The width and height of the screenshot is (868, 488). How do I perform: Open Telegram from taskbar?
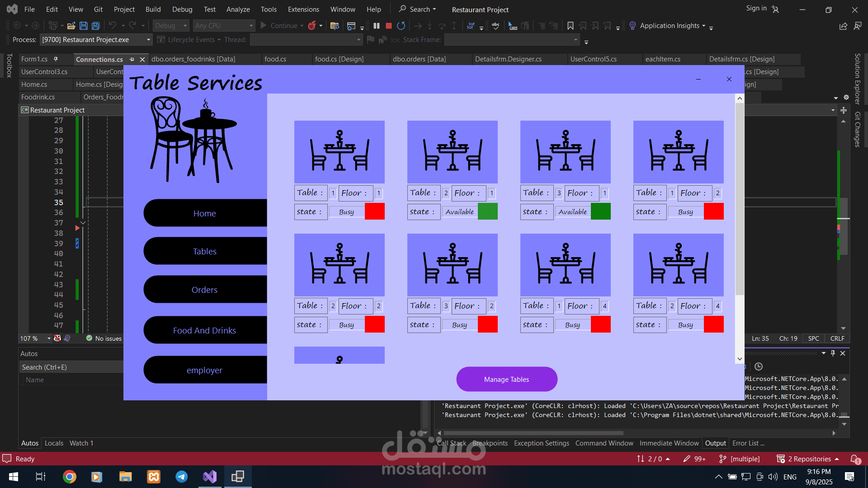[182, 477]
